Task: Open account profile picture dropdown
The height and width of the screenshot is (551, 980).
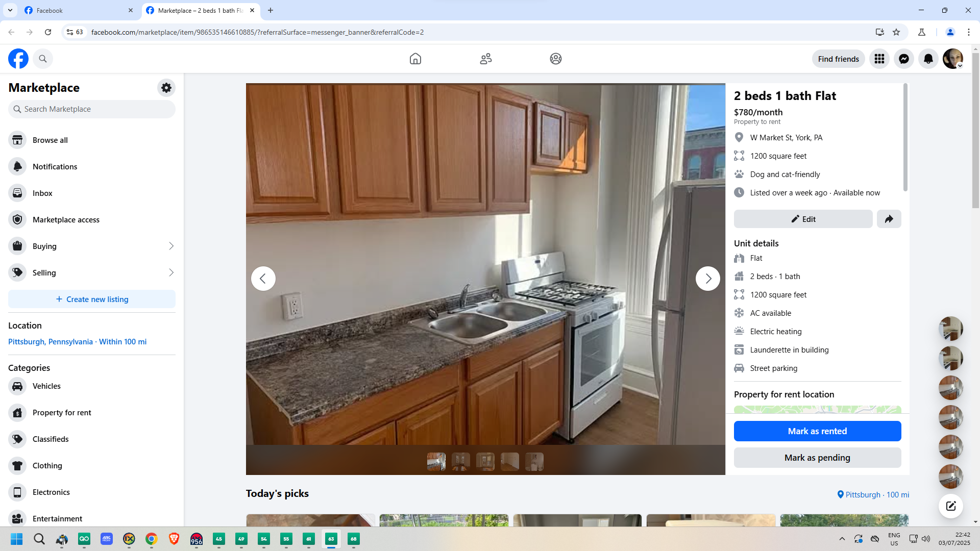Action: pyautogui.click(x=952, y=59)
